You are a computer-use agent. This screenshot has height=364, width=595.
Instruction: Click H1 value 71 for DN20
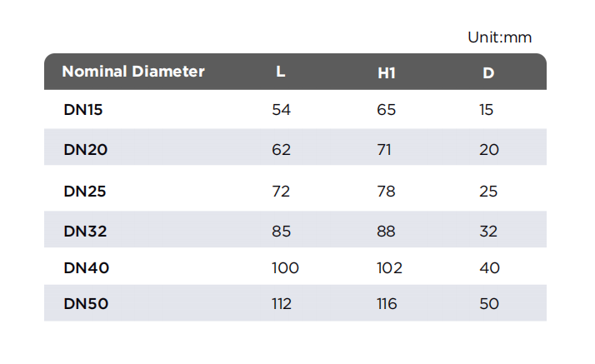(x=384, y=149)
